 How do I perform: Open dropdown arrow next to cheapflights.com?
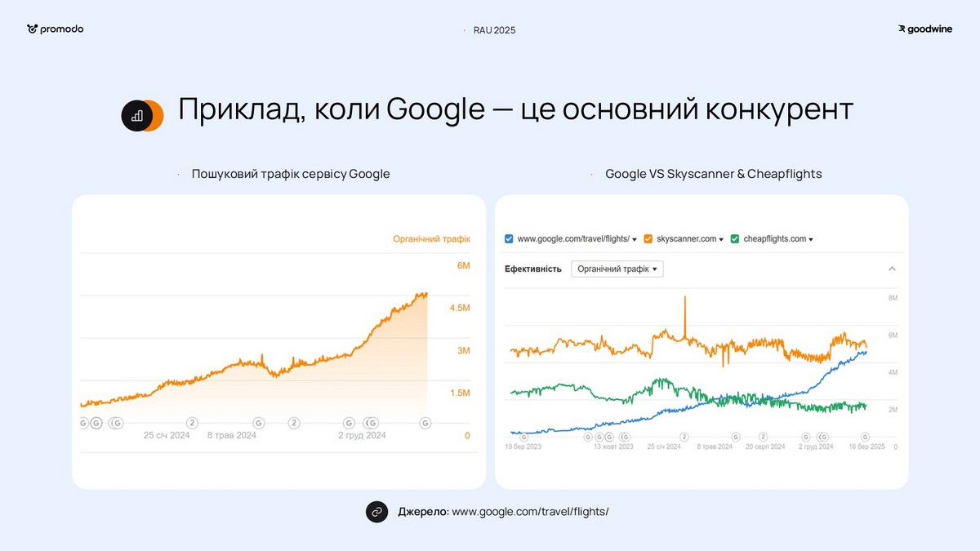click(x=810, y=240)
